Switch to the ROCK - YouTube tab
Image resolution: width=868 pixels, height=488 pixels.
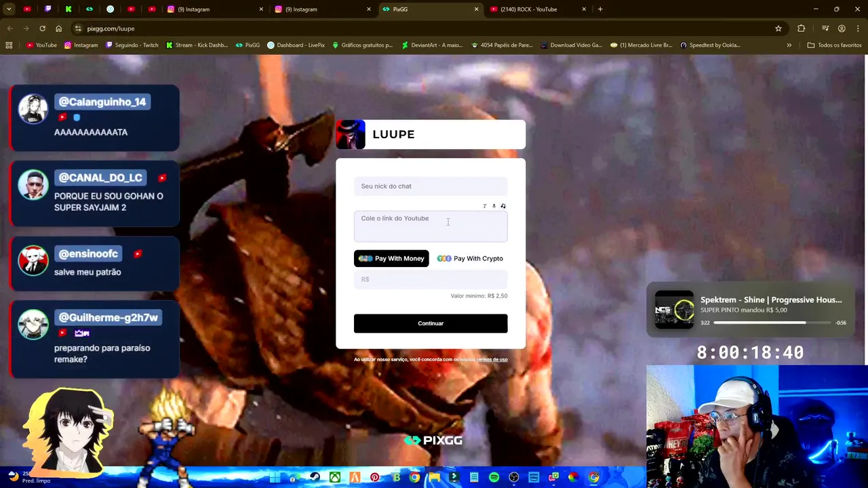pyautogui.click(x=538, y=9)
